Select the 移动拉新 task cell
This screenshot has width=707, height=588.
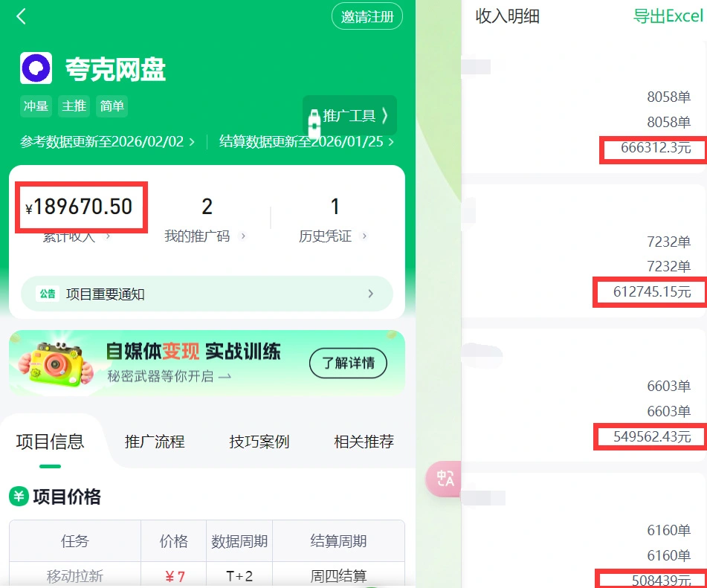point(75,575)
